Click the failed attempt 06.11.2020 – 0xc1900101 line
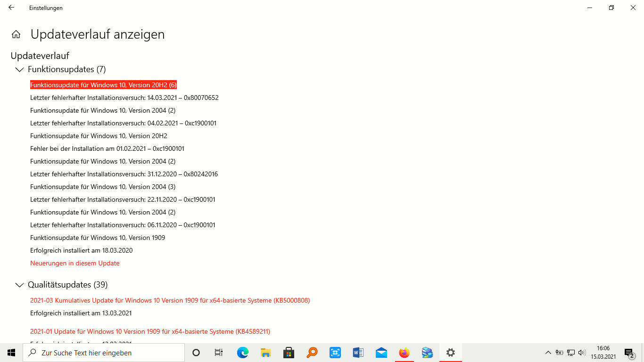 click(x=123, y=225)
